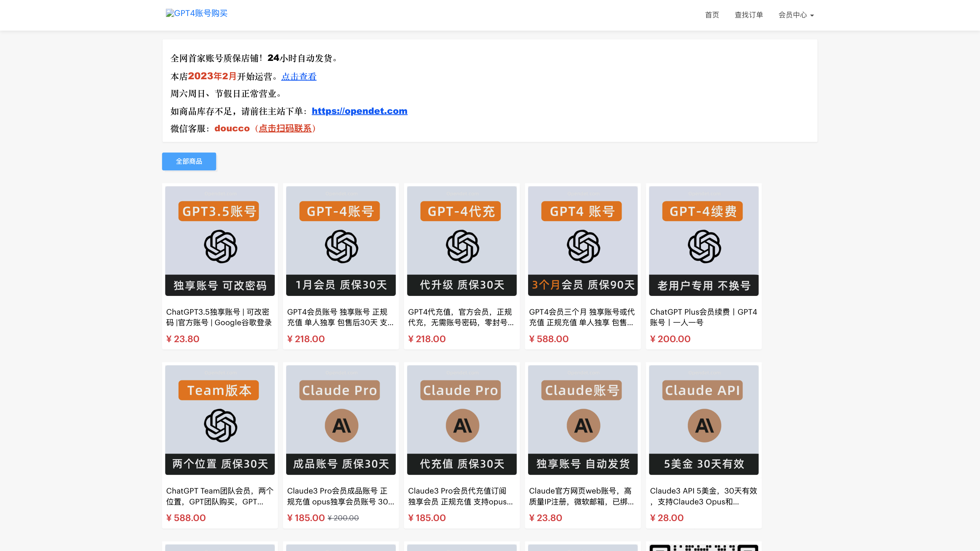Open the Claude API 5美金 product image
The image size is (980, 551).
pyautogui.click(x=703, y=420)
